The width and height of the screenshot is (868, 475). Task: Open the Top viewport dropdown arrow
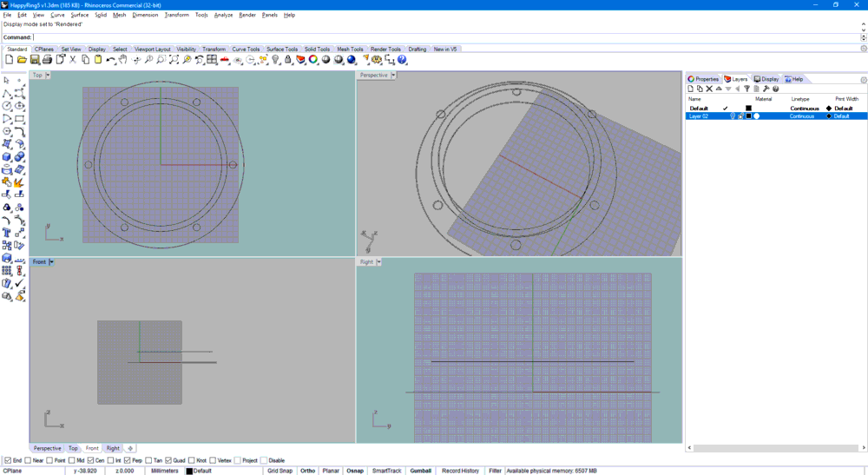48,75
